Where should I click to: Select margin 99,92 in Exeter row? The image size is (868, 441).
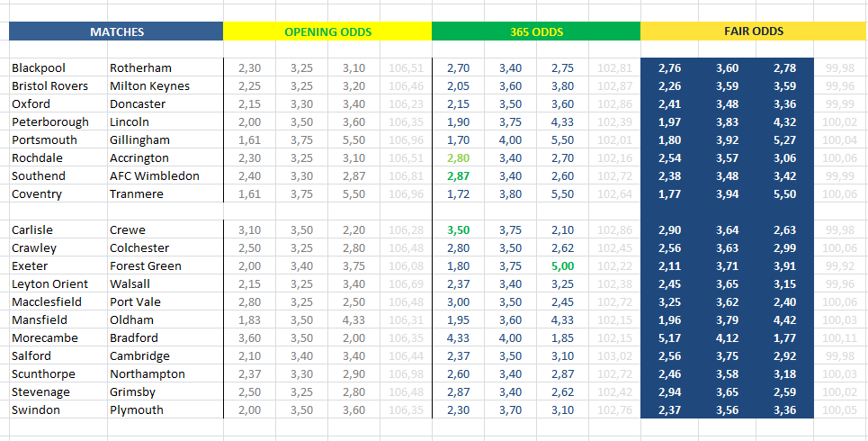(x=841, y=265)
